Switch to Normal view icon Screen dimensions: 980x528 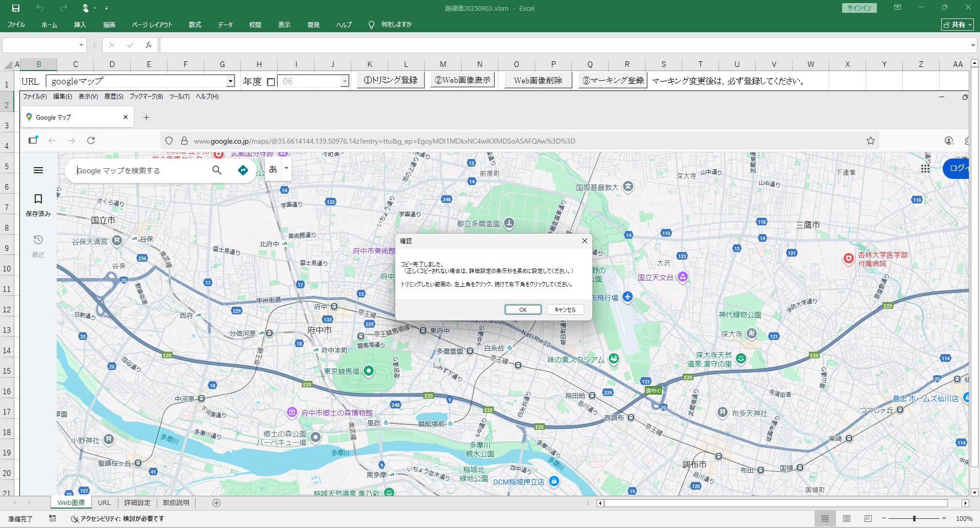825,518
